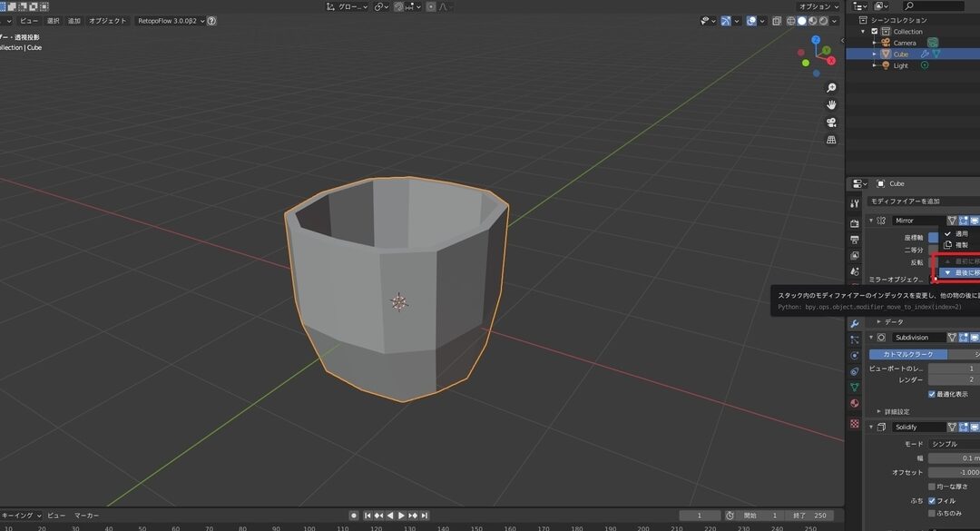Activate the camera view icon in viewport sidebar
Image resolution: width=980 pixels, height=531 pixels.
830,123
